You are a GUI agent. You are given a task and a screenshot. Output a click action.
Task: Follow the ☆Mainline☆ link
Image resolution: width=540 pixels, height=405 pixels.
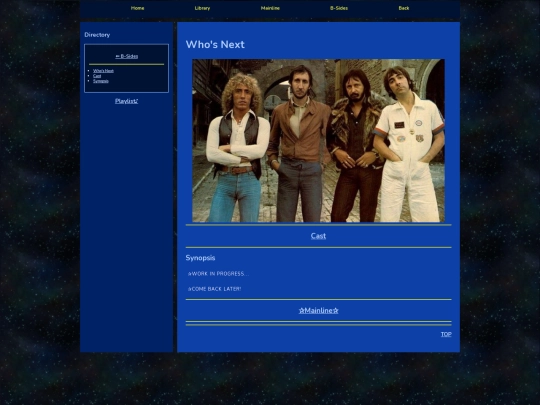coord(319,311)
